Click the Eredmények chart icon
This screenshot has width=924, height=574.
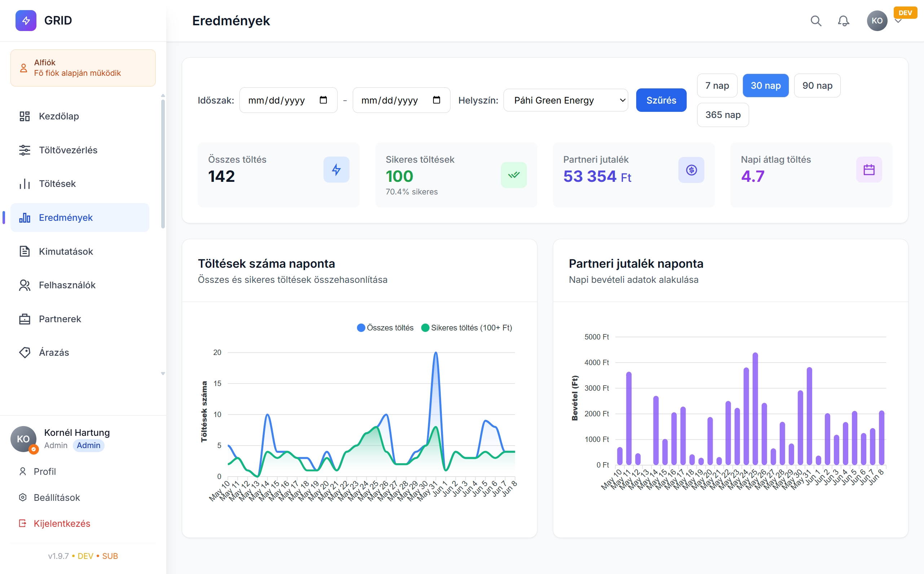click(x=25, y=218)
